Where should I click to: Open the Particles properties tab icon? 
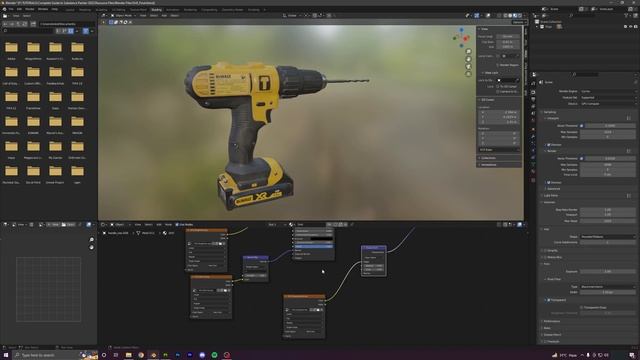click(533, 143)
